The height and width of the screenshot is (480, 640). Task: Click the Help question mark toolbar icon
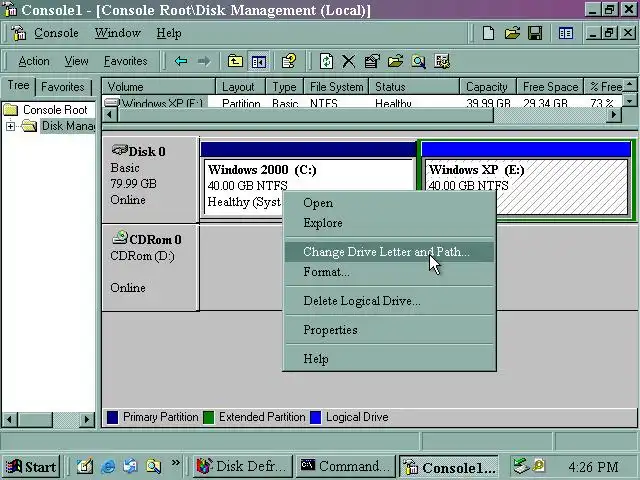point(289,61)
